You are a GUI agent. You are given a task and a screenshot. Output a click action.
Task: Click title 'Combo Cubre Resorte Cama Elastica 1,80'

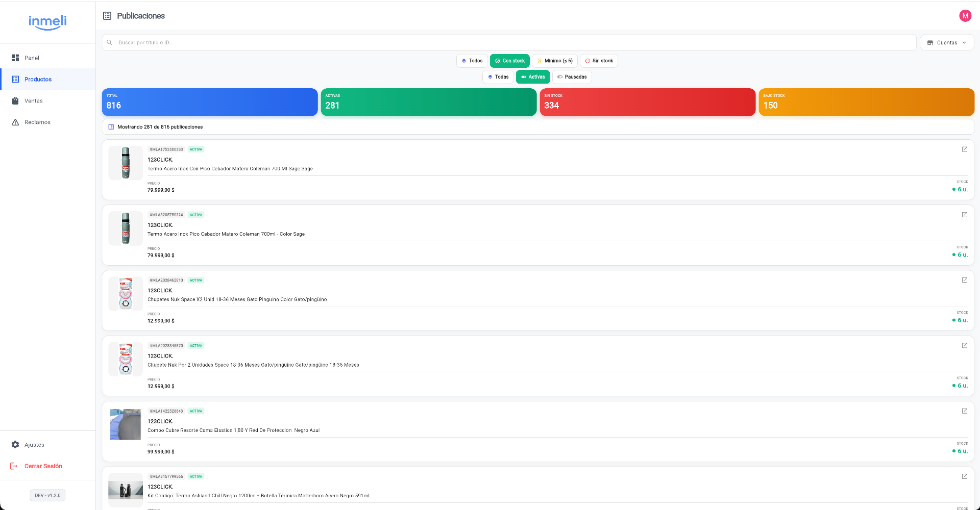point(234,430)
